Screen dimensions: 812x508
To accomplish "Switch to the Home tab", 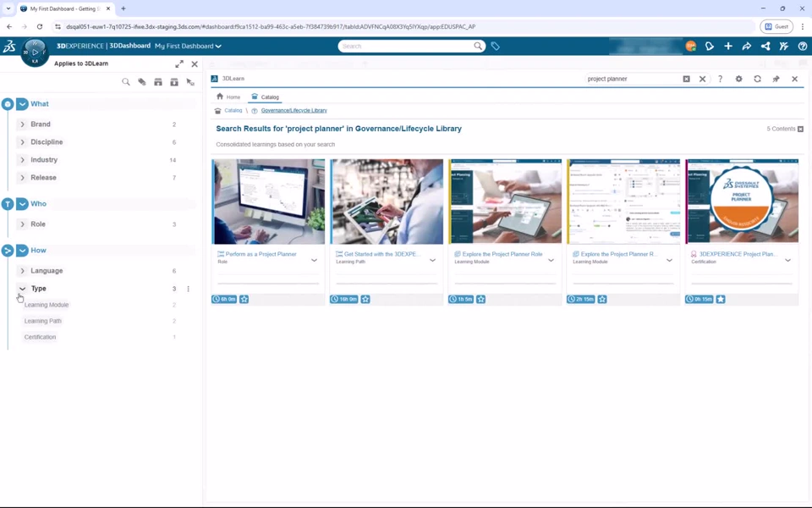I will (x=228, y=97).
